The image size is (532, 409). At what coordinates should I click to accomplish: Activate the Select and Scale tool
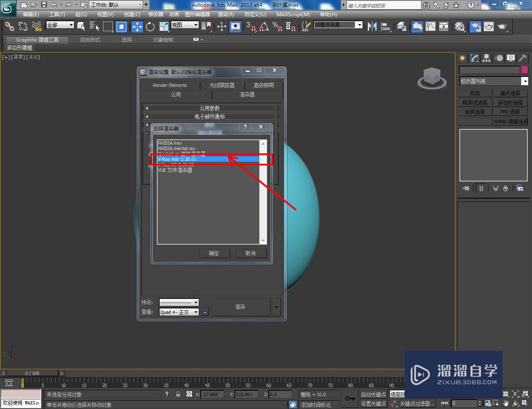pyautogui.click(x=164, y=27)
